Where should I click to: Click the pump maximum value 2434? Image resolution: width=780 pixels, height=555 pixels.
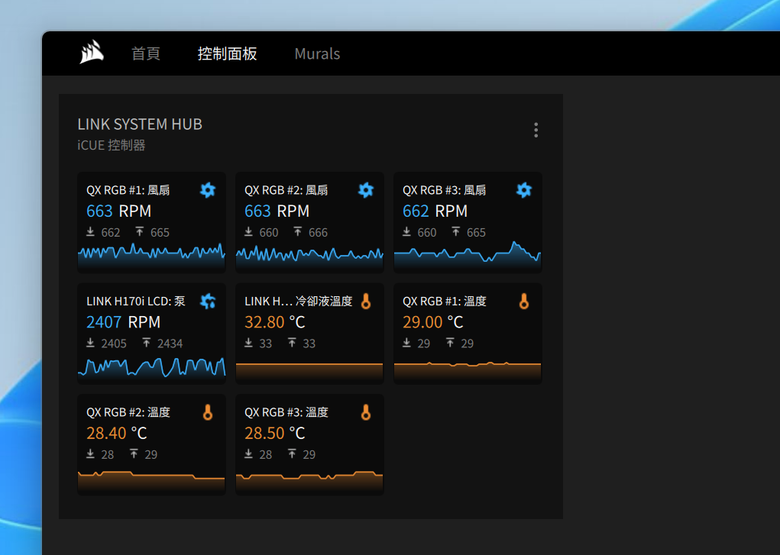coord(170,344)
